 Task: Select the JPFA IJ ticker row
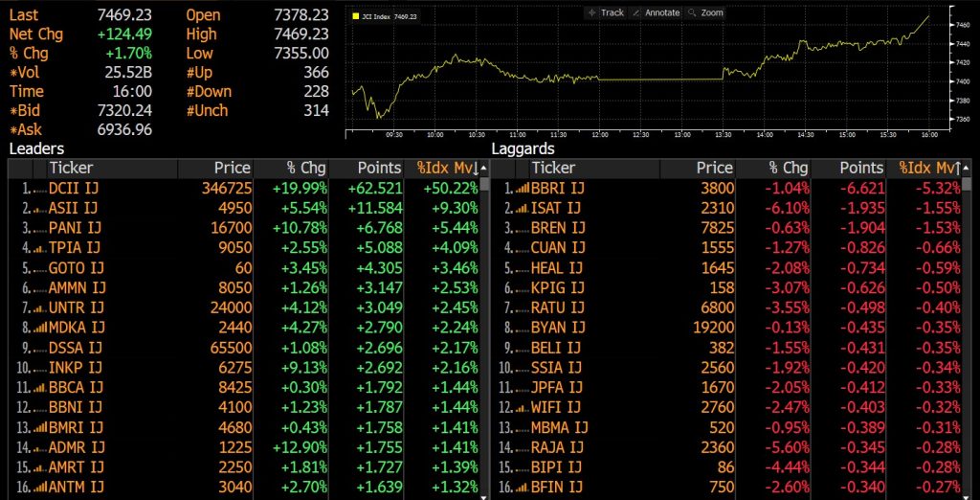(x=727, y=388)
